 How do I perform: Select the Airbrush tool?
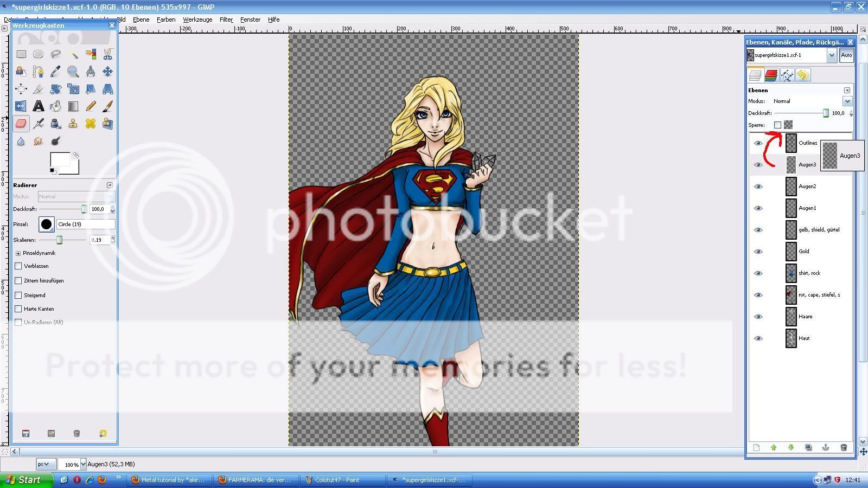(39, 124)
